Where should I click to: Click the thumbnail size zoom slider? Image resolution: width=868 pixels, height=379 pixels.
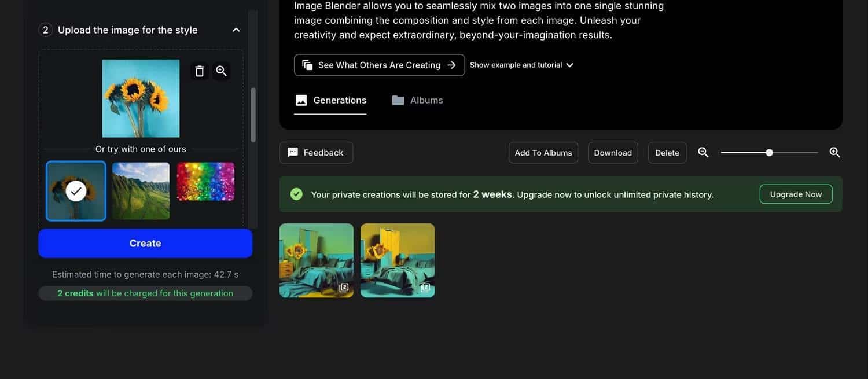(769, 153)
